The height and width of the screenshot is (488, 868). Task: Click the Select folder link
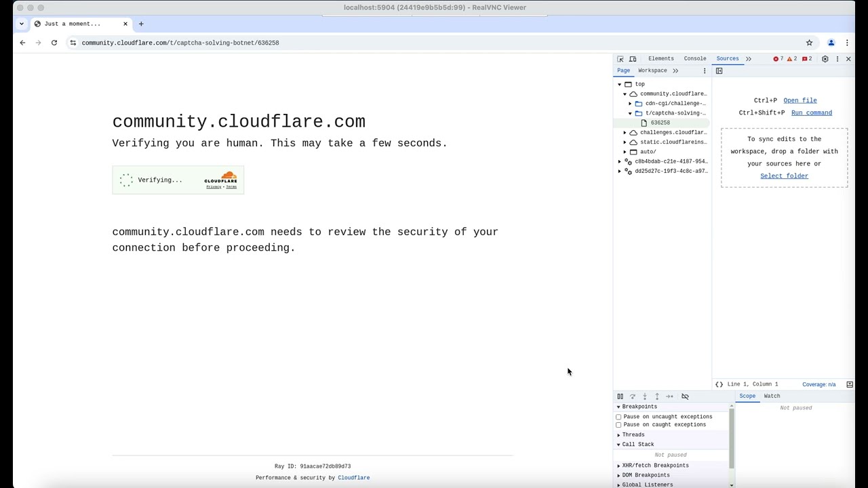point(785,176)
